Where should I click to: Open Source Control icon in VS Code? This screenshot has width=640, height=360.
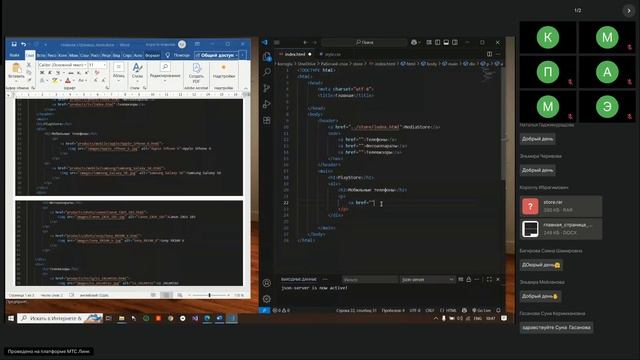coord(267,88)
